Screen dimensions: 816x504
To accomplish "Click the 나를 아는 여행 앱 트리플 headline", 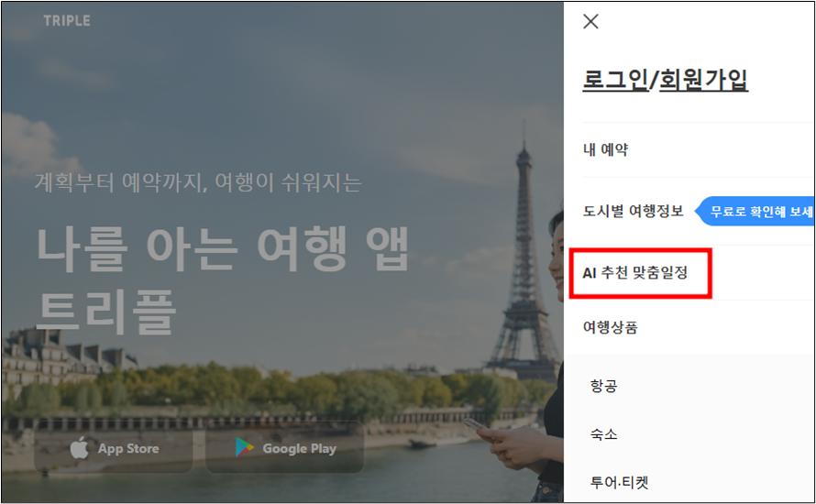I will [x=223, y=281].
